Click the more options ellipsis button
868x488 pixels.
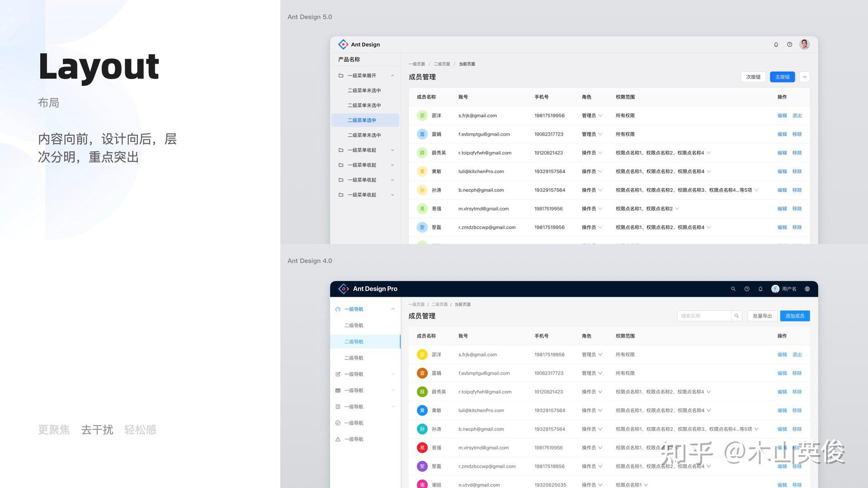[804, 77]
